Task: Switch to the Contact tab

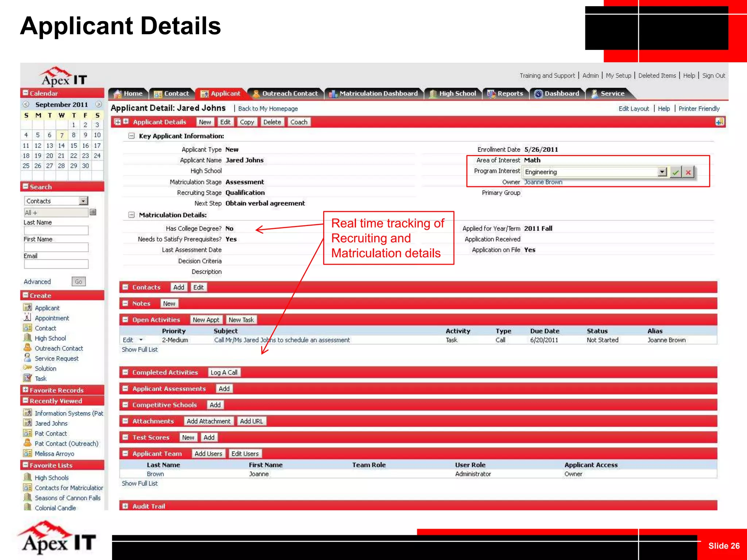Action: [171, 94]
